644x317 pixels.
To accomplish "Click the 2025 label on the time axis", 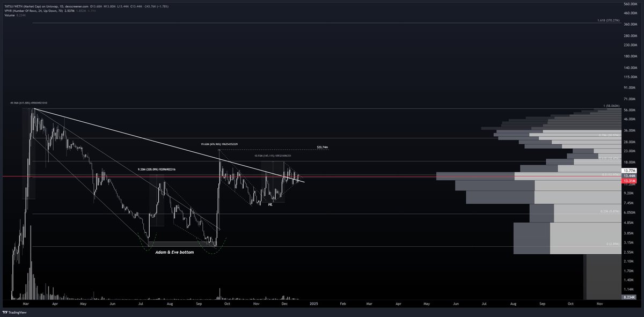I will [313, 304].
